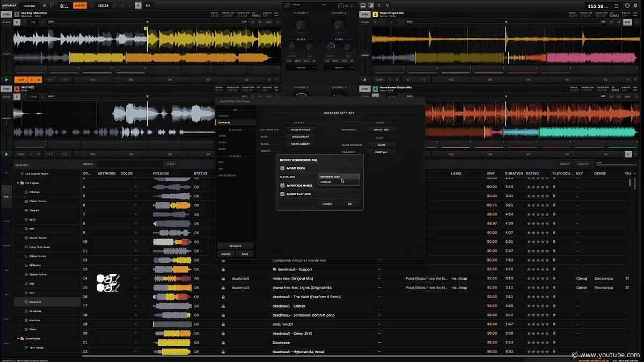Click the PERFORM mode button
Viewport: 644px width, 362px height.
point(30,5)
